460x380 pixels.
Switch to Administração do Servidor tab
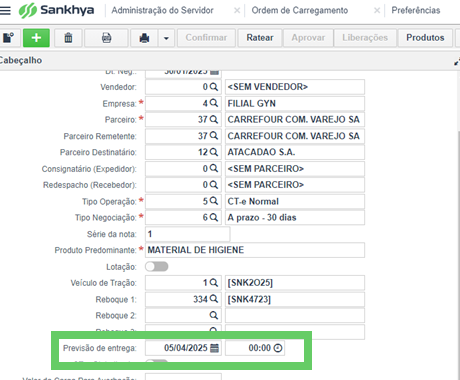[162, 10]
